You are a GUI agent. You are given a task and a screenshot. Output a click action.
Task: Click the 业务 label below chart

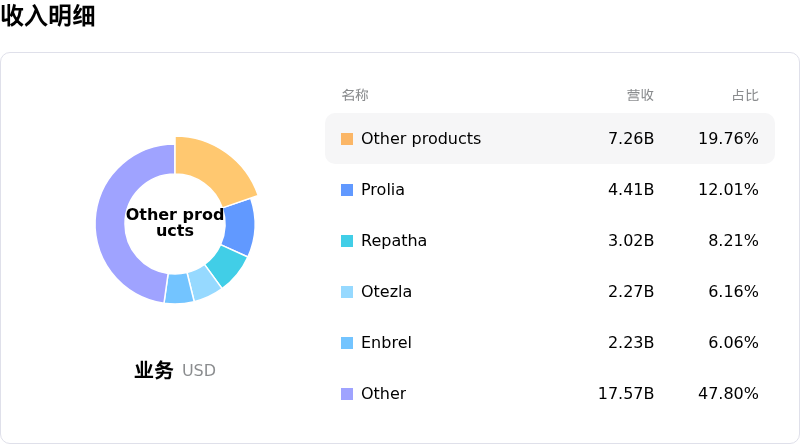point(154,371)
